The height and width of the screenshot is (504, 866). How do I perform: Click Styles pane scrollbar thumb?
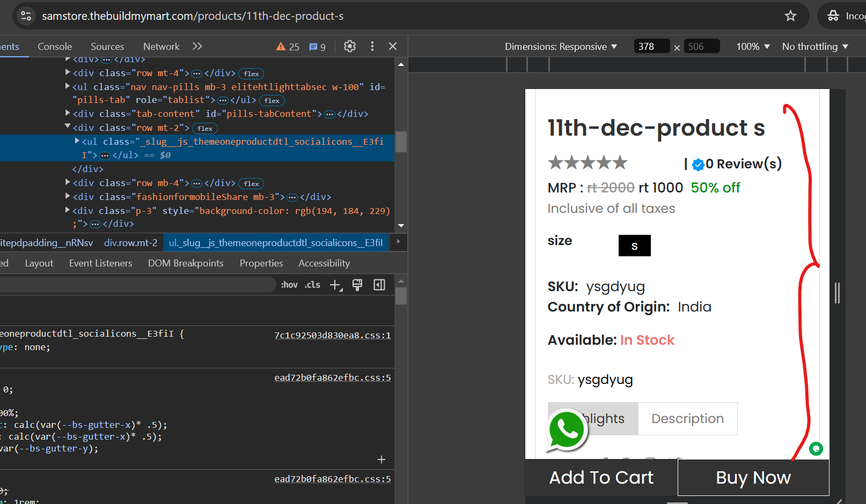(401, 296)
